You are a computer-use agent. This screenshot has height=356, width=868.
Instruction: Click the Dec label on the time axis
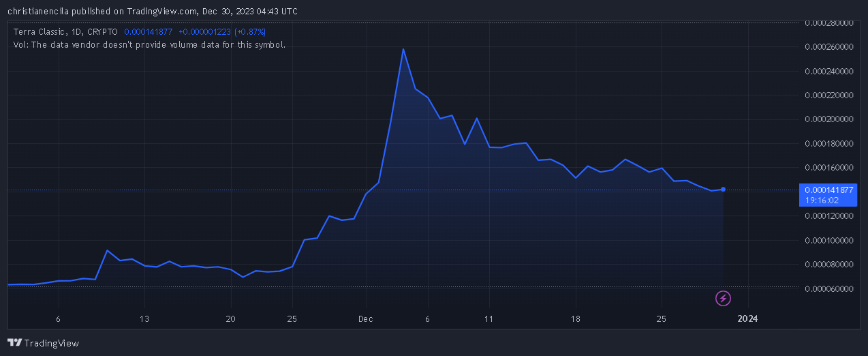pos(366,318)
